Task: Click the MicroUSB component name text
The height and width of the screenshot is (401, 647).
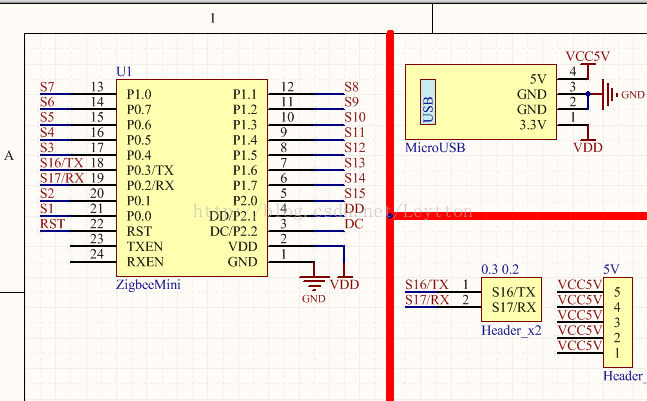Action: pyautogui.click(x=434, y=147)
